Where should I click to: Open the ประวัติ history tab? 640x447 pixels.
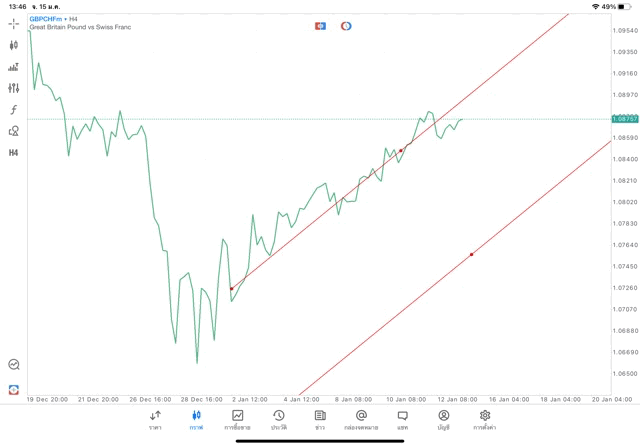coord(279,420)
